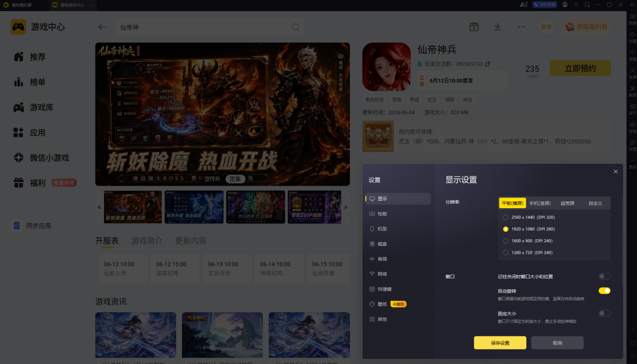This screenshot has height=364, width=637.
Task: Click the 立即预约 reservation button
Action: (x=580, y=68)
